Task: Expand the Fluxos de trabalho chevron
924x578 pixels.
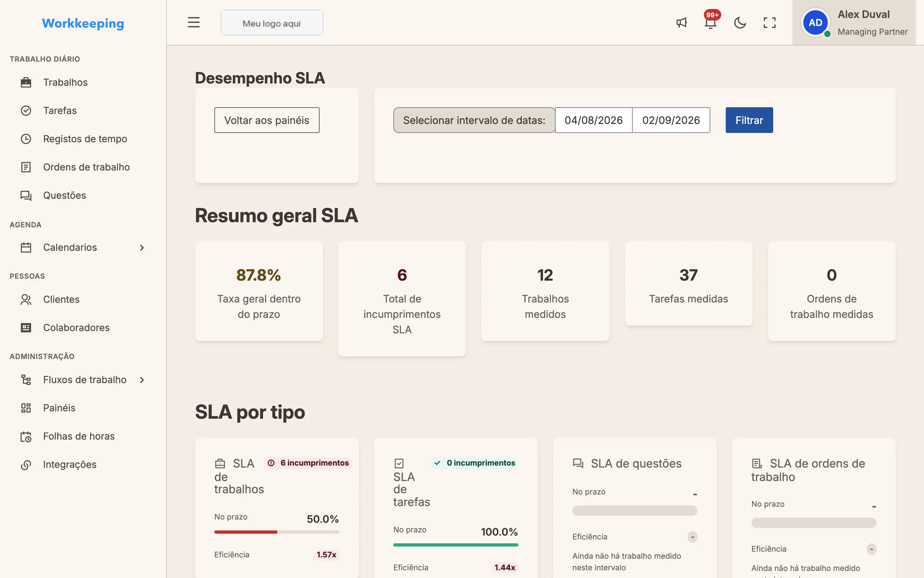Action: click(142, 380)
